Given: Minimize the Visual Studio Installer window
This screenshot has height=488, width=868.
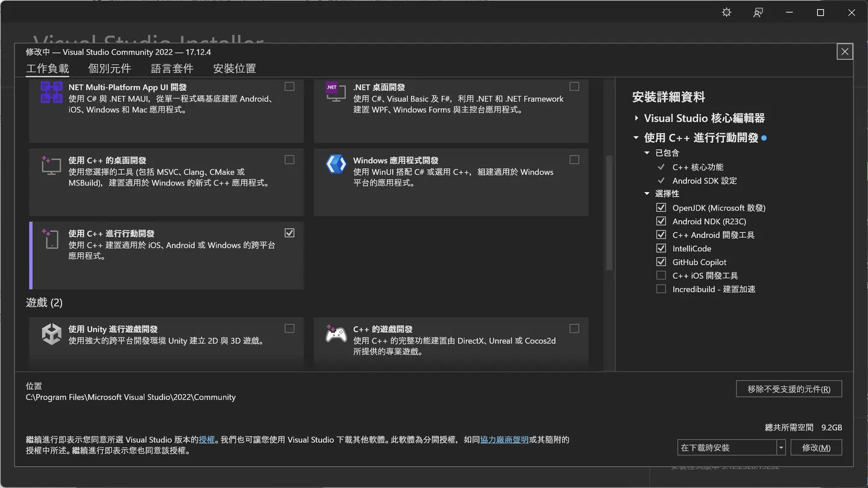Looking at the screenshot, I should coord(789,13).
